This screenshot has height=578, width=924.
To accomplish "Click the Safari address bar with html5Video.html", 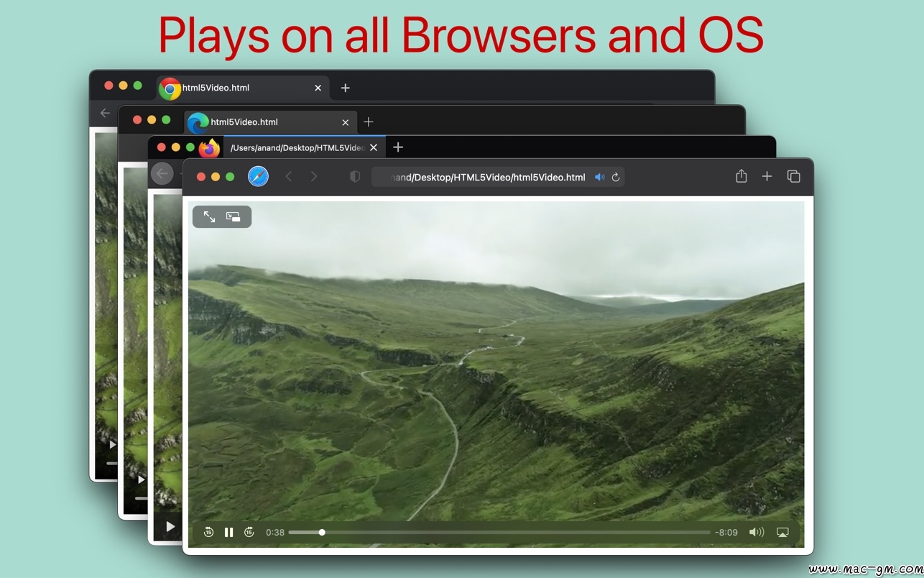I will coord(497,177).
